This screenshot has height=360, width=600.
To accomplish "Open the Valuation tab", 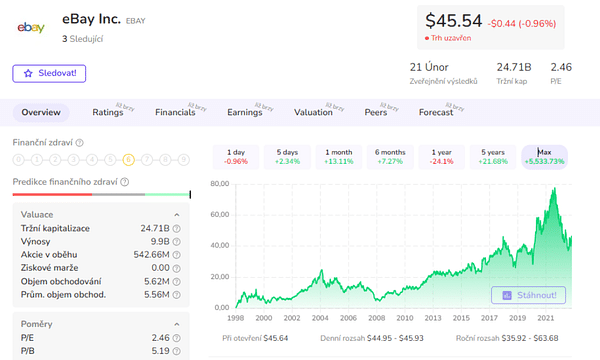I will (313, 112).
